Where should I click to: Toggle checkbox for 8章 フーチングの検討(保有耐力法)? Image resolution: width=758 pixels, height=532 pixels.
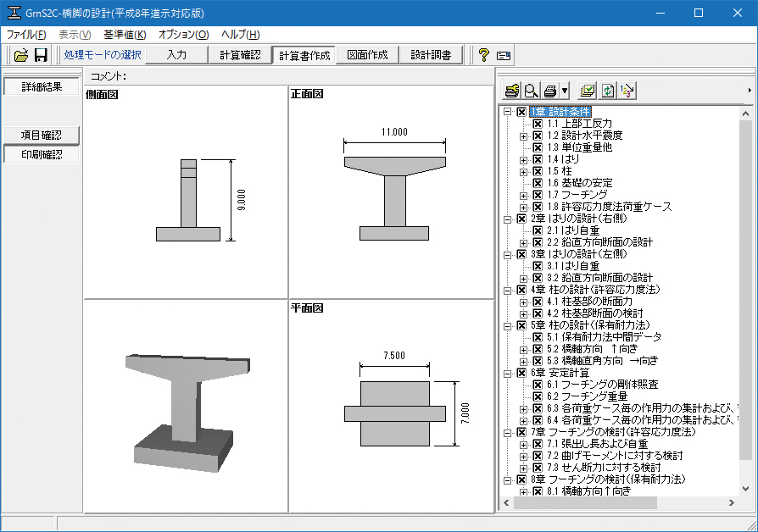pos(521,479)
